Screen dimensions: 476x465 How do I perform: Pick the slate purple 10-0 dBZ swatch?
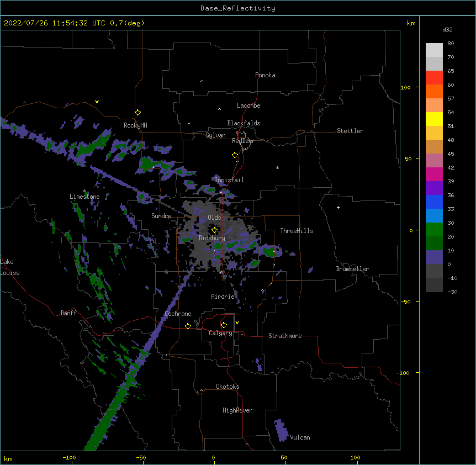(434, 257)
